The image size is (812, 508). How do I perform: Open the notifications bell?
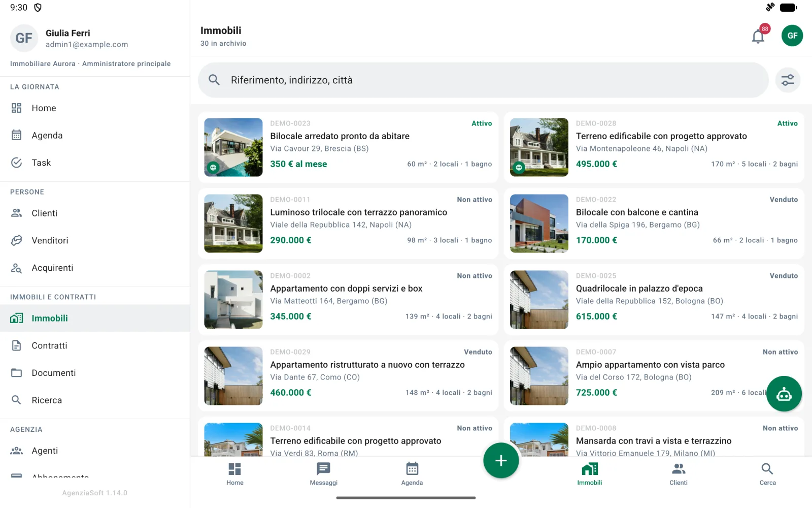coord(758,36)
